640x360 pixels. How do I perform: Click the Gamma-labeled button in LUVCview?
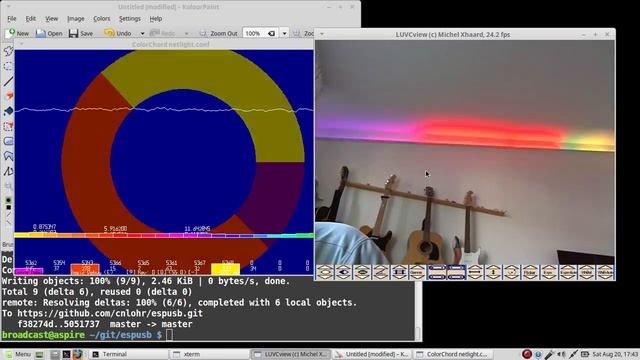click(x=418, y=272)
